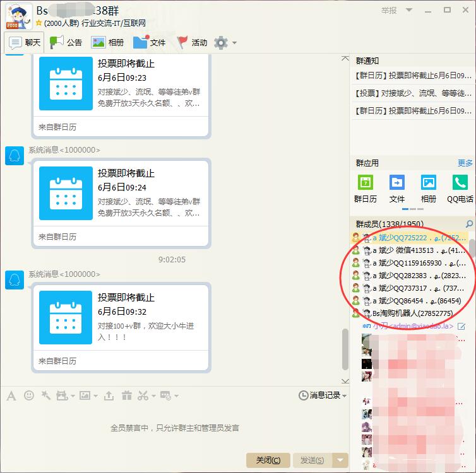The image size is (476, 473).
Task: Click the 关闭(C) button
Action: click(268, 460)
